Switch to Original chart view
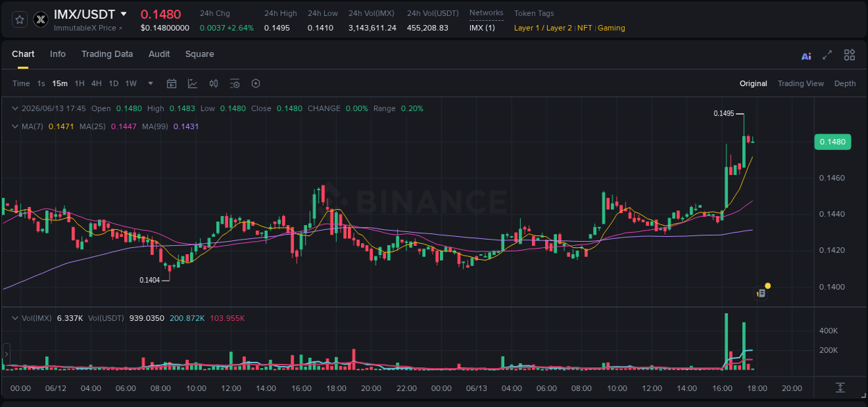 pos(753,83)
